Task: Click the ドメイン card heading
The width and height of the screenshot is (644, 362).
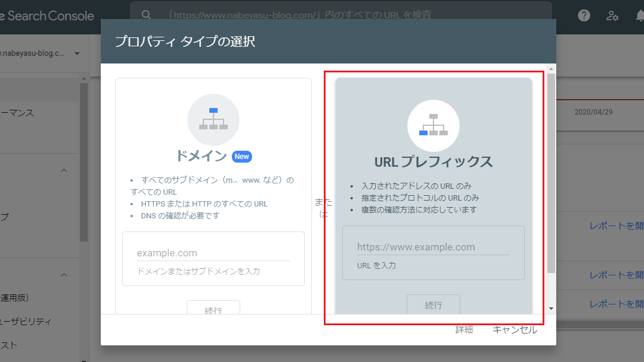Action: (x=201, y=156)
